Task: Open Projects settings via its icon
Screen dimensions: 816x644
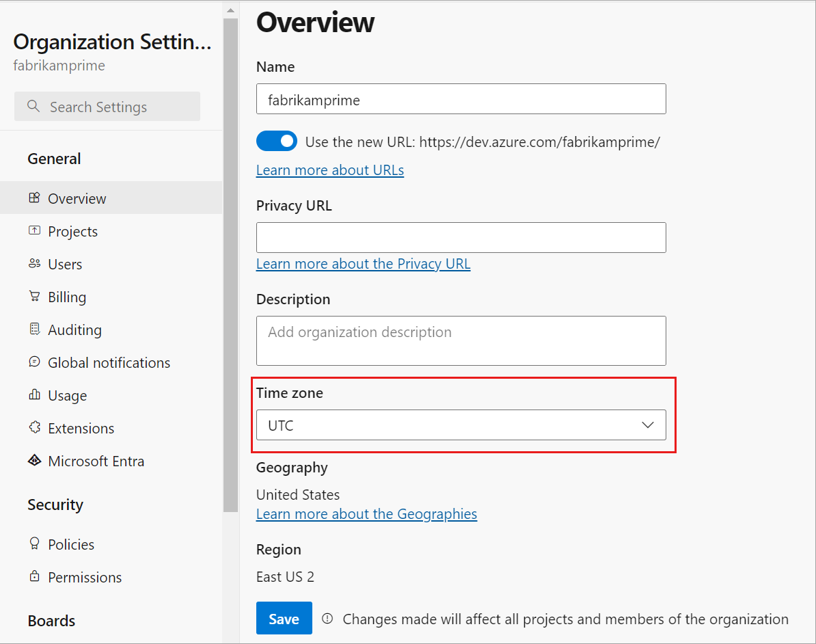Action: click(x=34, y=231)
